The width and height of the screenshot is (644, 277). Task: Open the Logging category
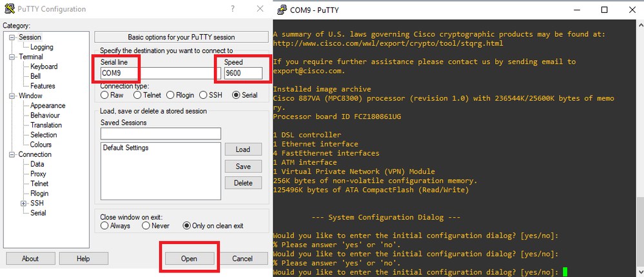tap(42, 47)
